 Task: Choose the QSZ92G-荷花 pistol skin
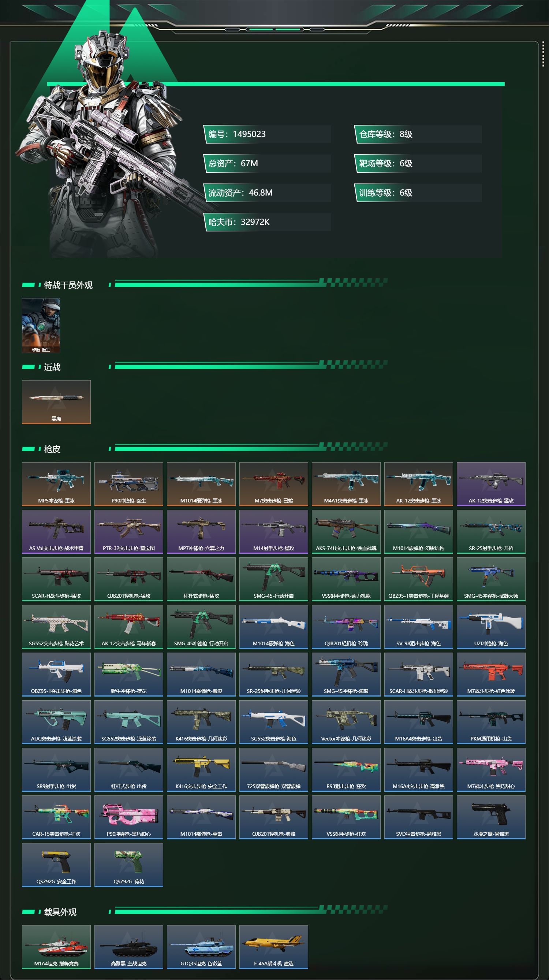pyautogui.click(x=128, y=864)
